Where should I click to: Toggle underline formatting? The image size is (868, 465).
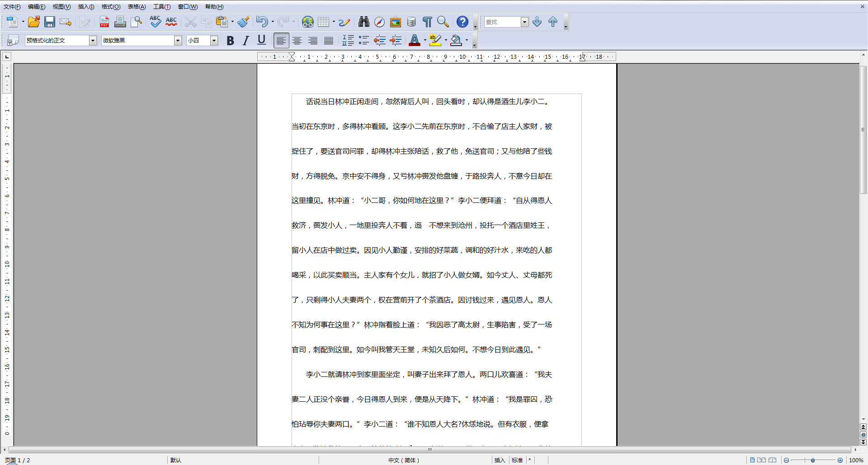(261, 40)
